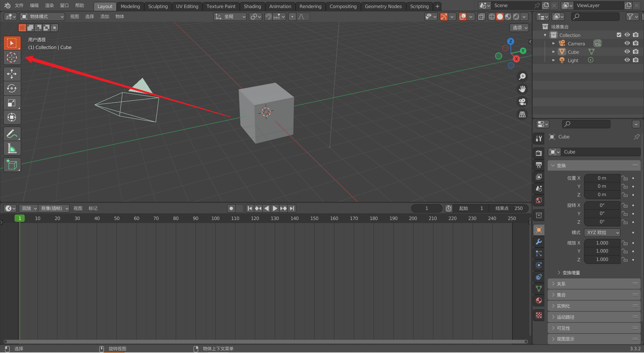Viewport: 644px width, 353px height.
Task: Open the Texture properties checker tab
Action: click(x=539, y=315)
